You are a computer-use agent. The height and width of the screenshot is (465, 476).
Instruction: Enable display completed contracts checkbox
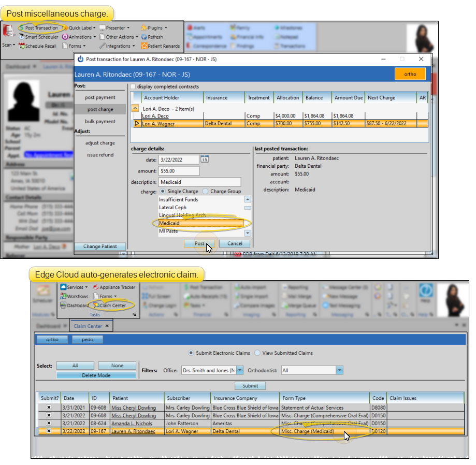click(133, 86)
